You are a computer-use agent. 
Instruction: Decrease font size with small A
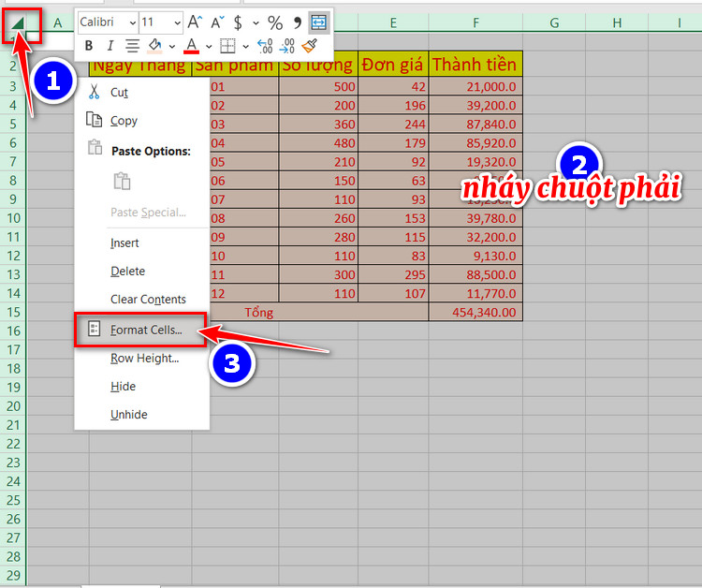point(217,22)
